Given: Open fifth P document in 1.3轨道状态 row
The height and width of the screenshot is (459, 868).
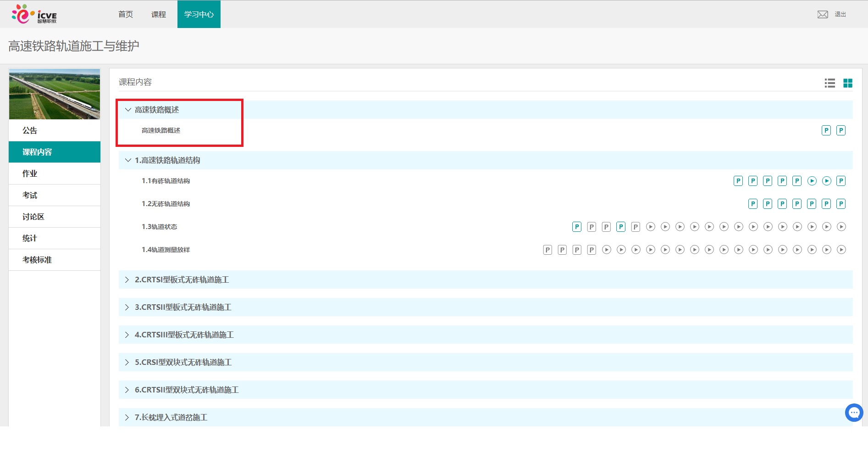Looking at the screenshot, I should point(636,227).
